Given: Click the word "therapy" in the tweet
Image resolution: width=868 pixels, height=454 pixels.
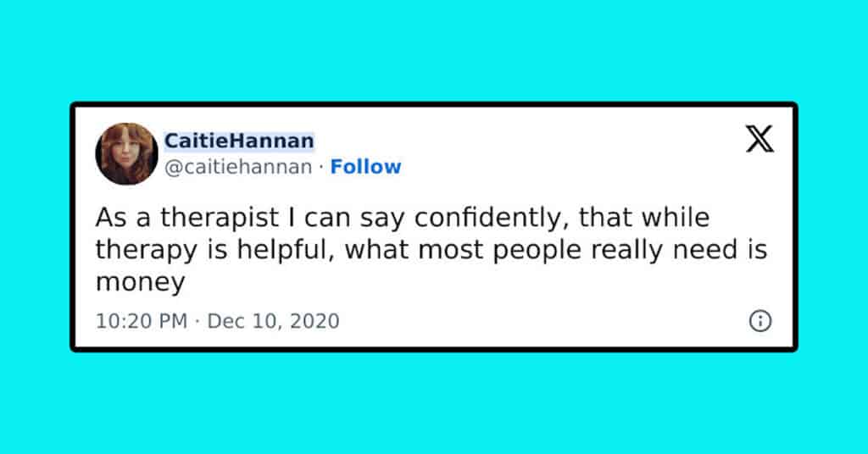Looking at the screenshot, I should click(146, 250).
